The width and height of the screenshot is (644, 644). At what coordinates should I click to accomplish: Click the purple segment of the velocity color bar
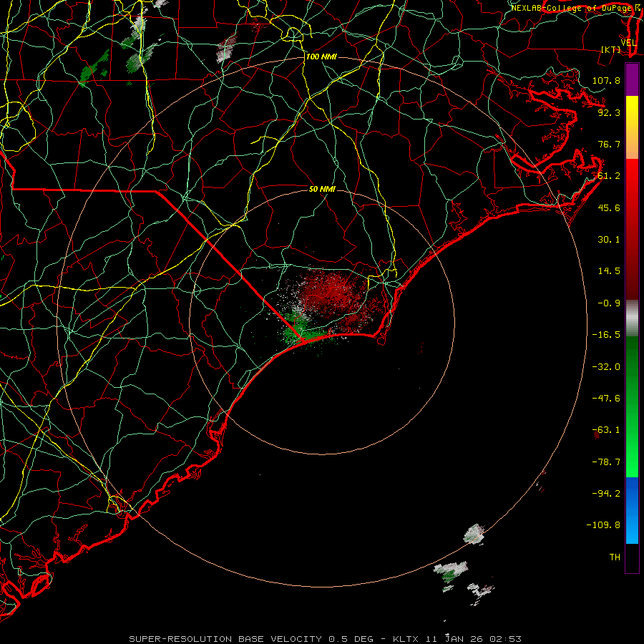point(632,80)
